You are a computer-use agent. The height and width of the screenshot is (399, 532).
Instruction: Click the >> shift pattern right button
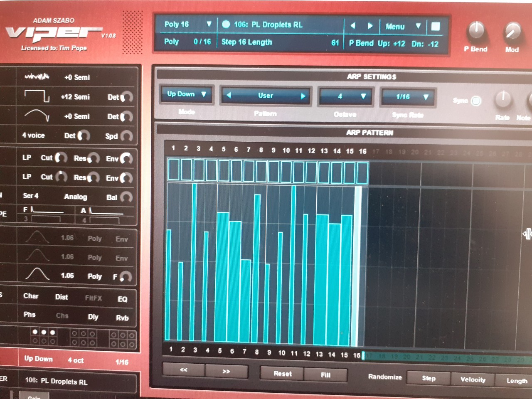pos(226,371)
